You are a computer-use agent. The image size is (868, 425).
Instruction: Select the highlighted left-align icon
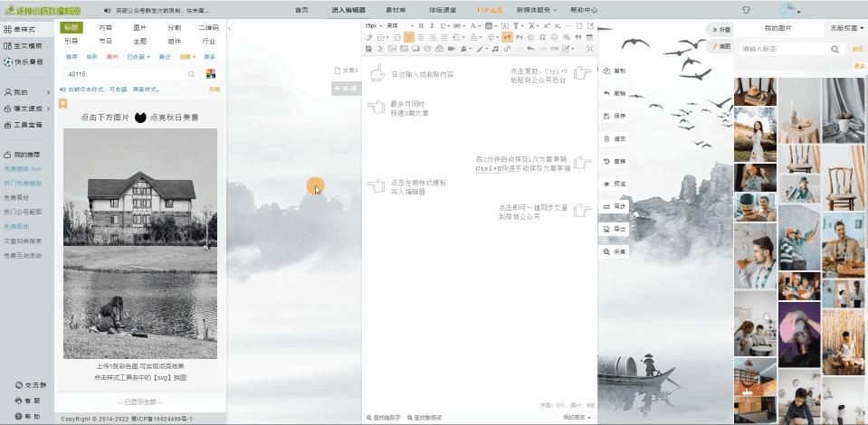409,38
